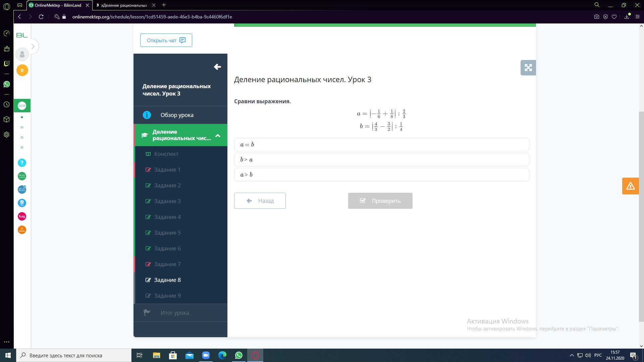Click the back arrow in lesson sidebar
The height and width of the screenshot is (362, 644).
click(x=217, y=67)
